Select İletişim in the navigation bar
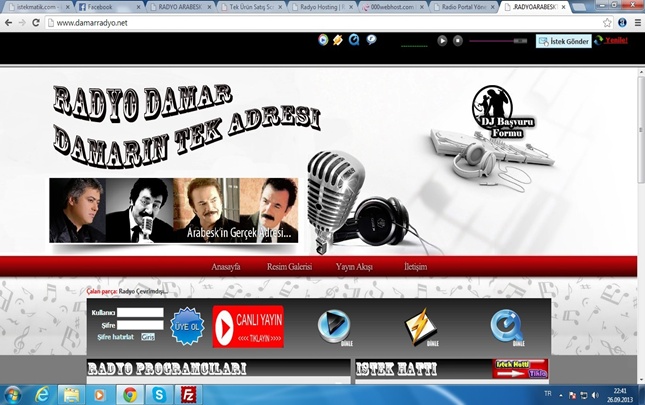This screenshot has height=405, width=645. 415,267
